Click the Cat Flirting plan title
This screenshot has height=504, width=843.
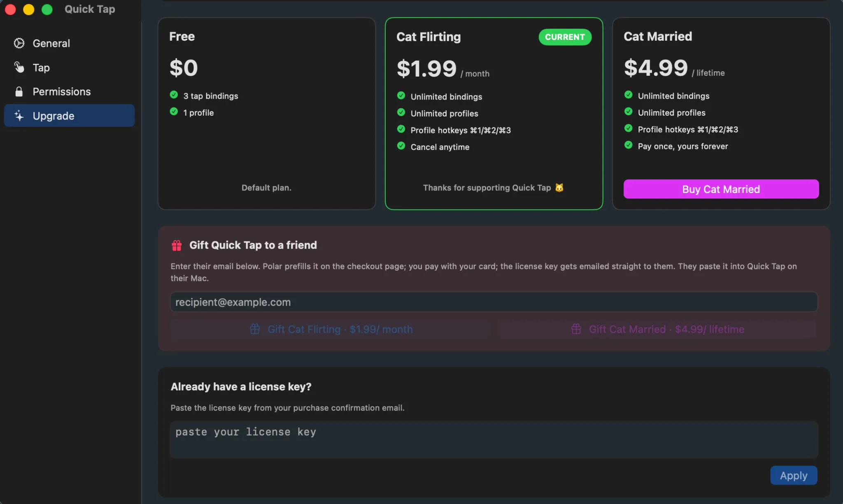coord(428,37)
